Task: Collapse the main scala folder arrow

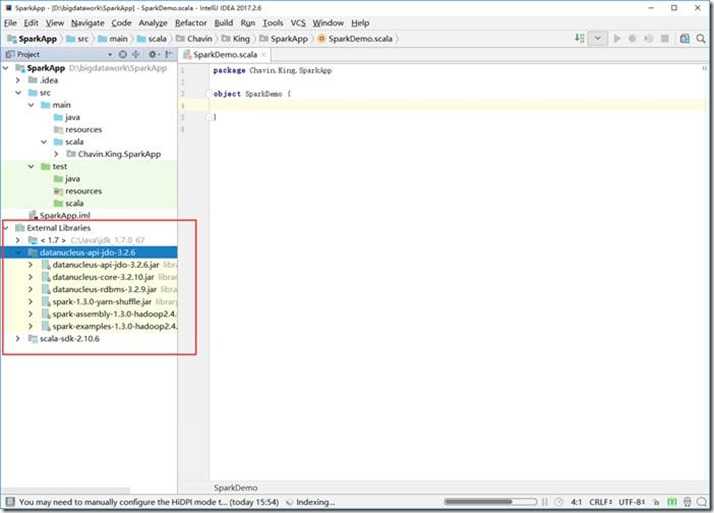Action: [44, 142]
